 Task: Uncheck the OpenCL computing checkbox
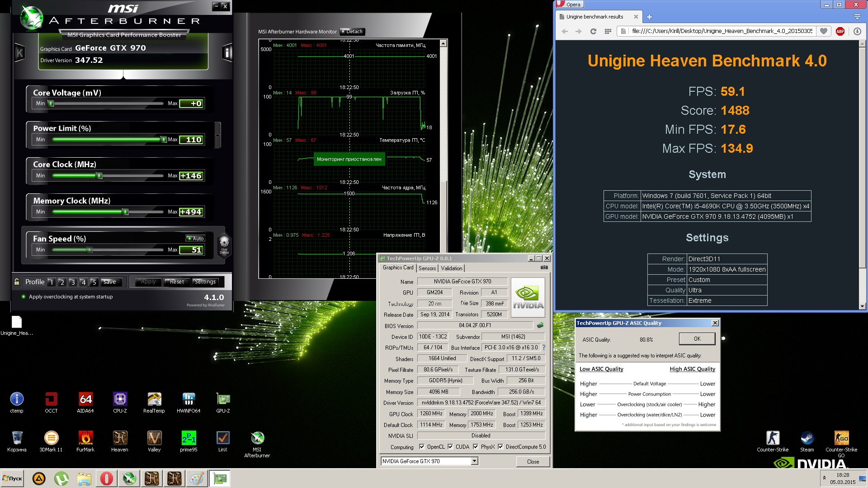point(422,447)
